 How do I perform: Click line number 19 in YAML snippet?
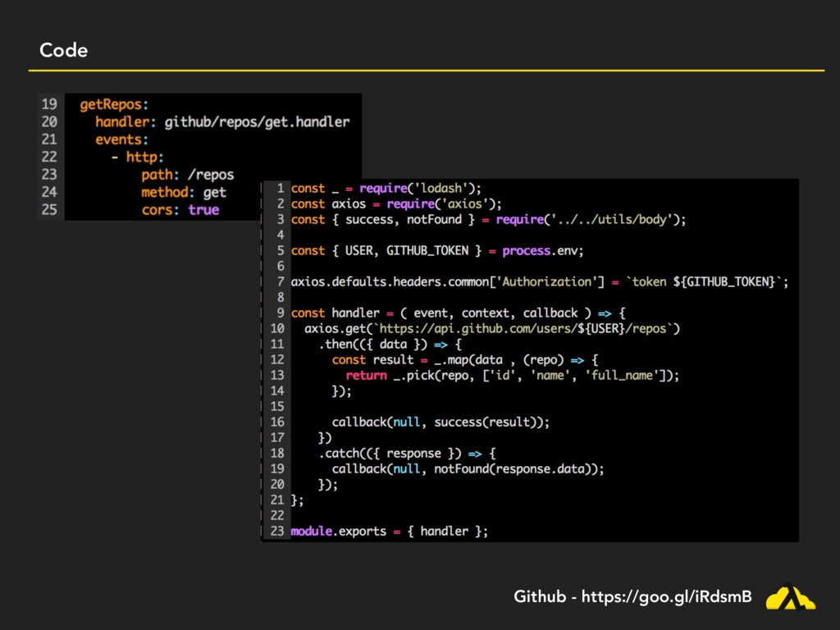point(49,104)
